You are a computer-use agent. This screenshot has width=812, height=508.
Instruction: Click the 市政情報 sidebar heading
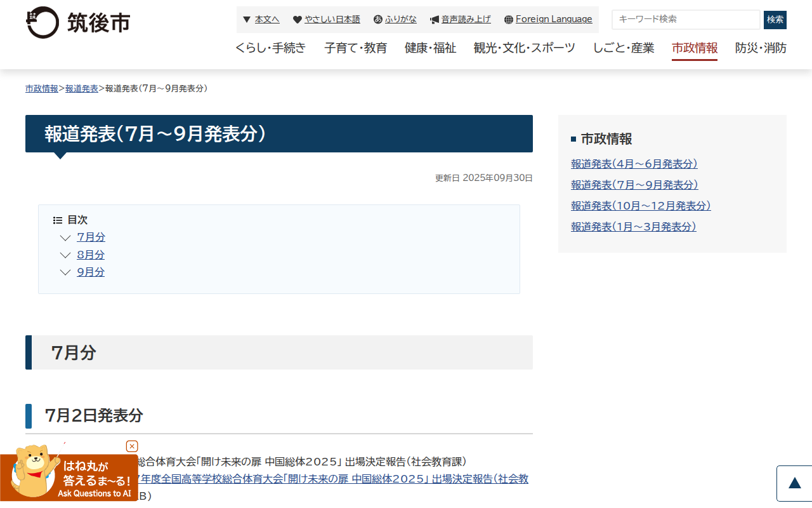[x=606, y=139]
